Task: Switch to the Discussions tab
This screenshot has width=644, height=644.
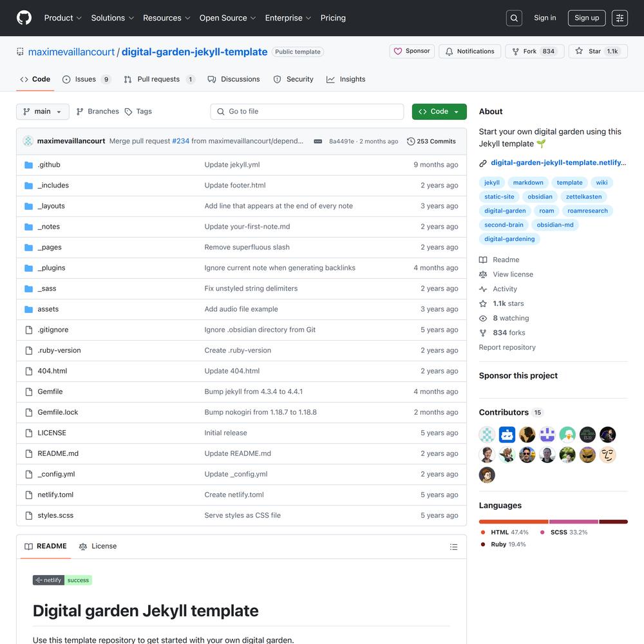Action: tap(234, 79)
